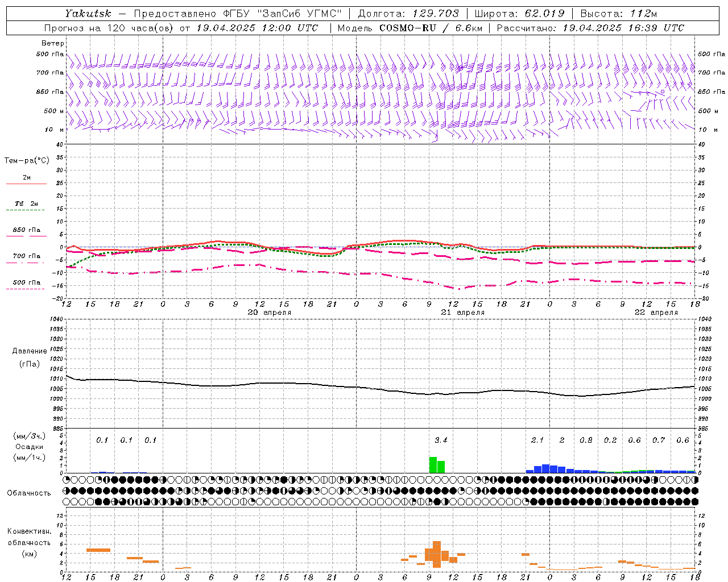Screen dimensions: 728x582
Task: Click the red 2м temperature legend line
Action: click(x=26, y=184)
